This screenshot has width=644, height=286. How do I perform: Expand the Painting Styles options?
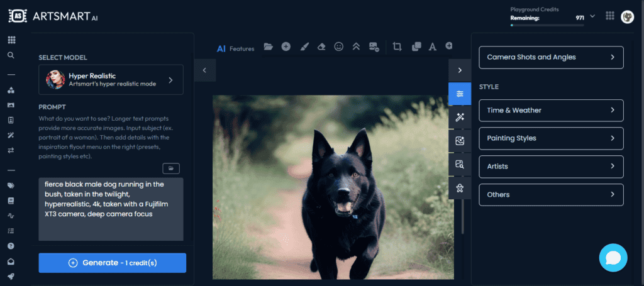(551, 138)
